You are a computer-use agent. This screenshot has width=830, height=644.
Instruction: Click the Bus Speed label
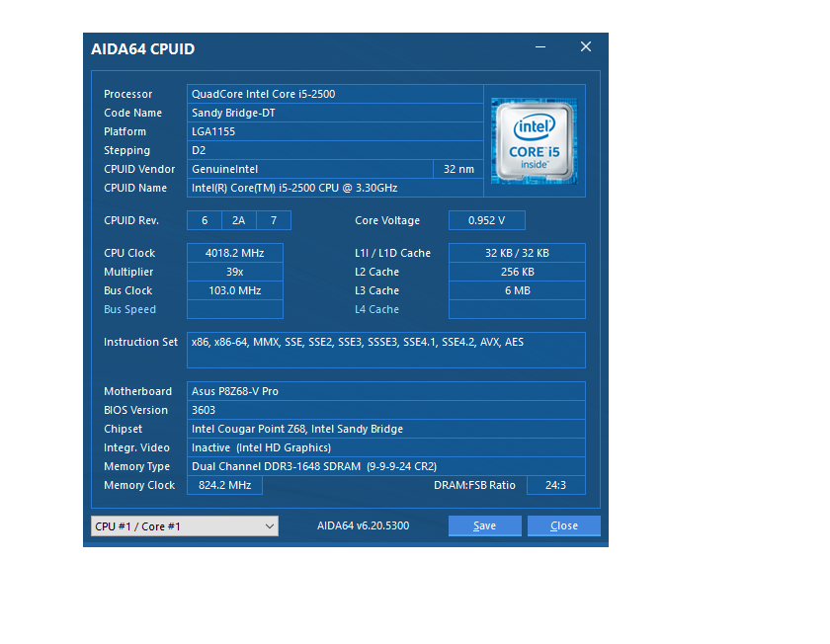[x=129, y=309]
